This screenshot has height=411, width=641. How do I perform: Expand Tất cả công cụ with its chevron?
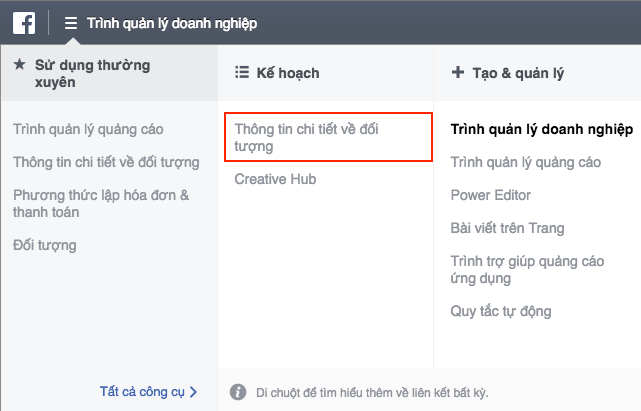click(193, 392)
